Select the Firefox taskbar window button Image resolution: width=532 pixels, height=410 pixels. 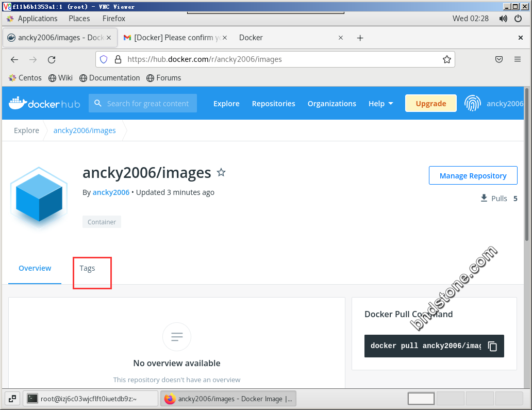(228, 399)
